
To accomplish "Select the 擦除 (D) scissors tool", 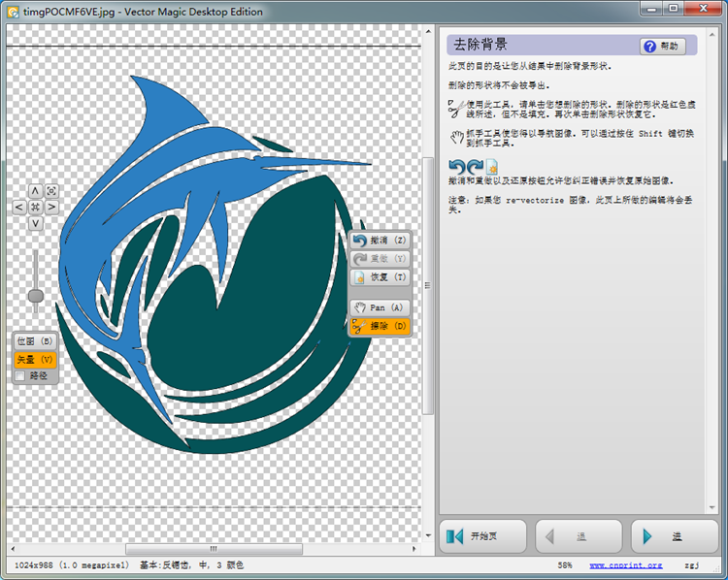I will click(x=380, y=326).
